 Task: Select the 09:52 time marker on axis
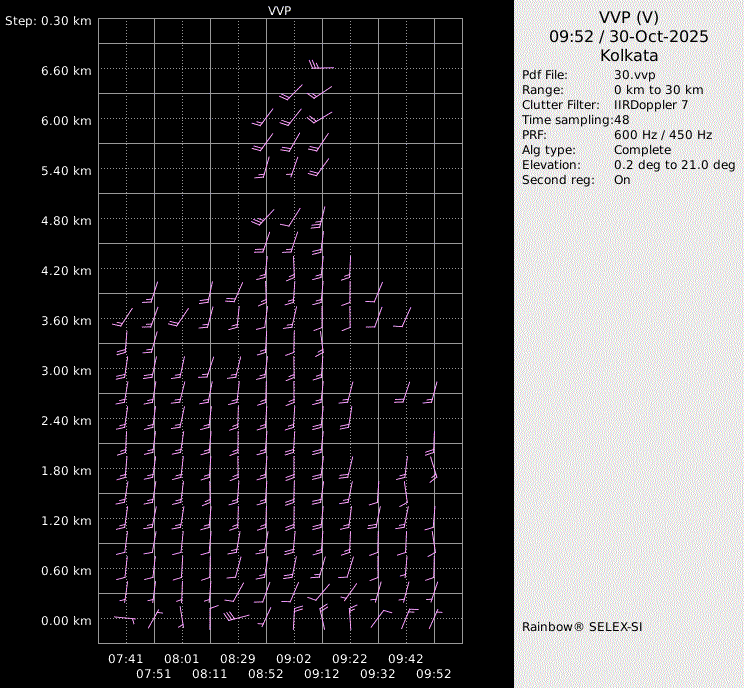click(434, 674)
